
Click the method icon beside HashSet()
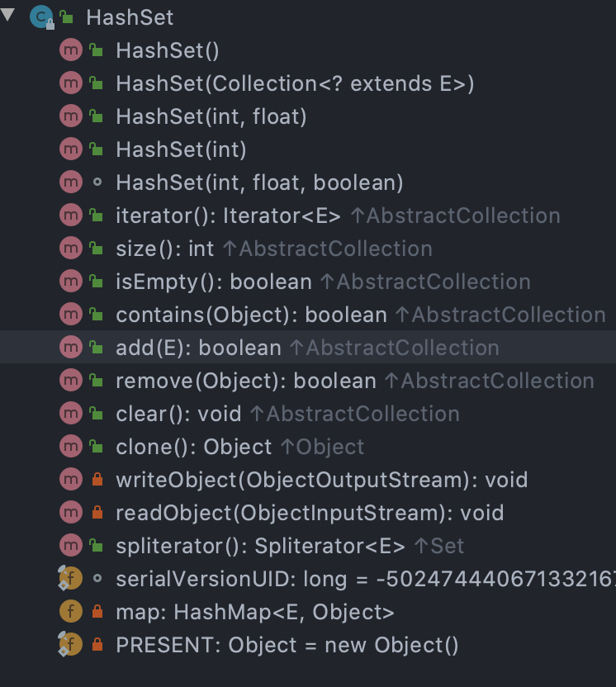tap(71, 50)
